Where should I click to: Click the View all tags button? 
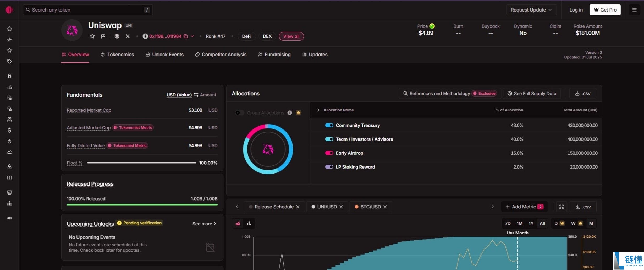(291, 36)
